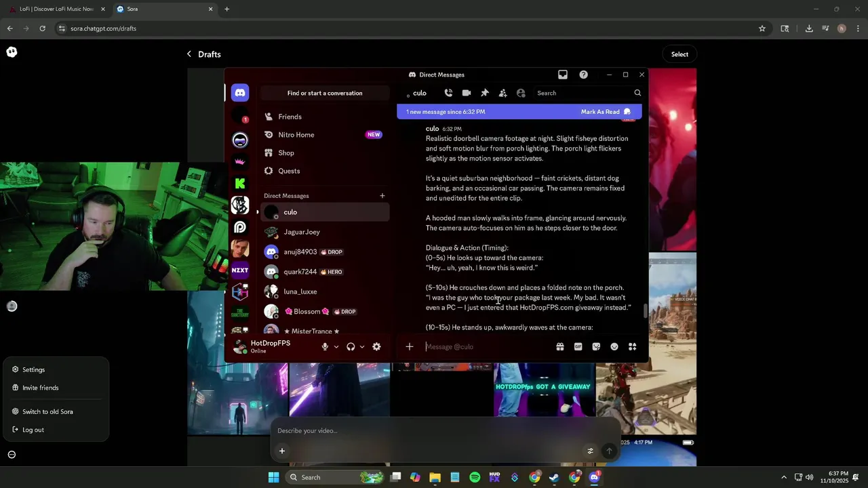Screen dimensions: 868x488
Task: Open Sora logo in top-left corner
Action: pyautogui.click(x=12, y=52)
